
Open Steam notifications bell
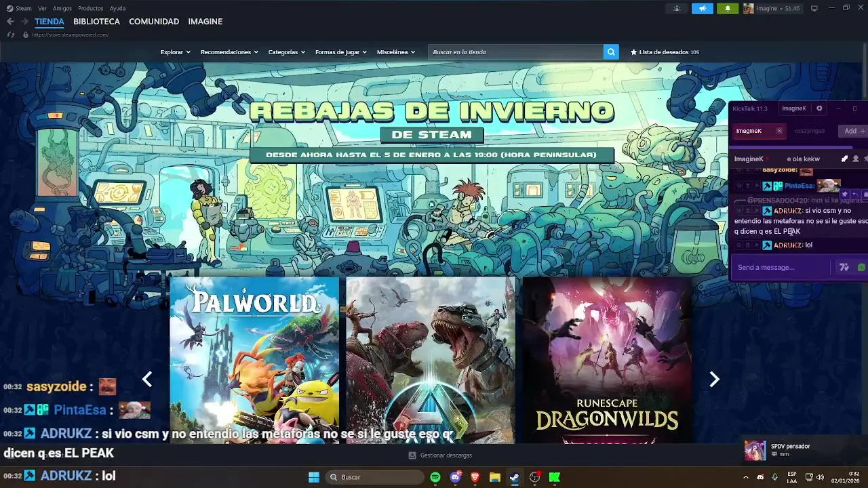click(728, 8)
